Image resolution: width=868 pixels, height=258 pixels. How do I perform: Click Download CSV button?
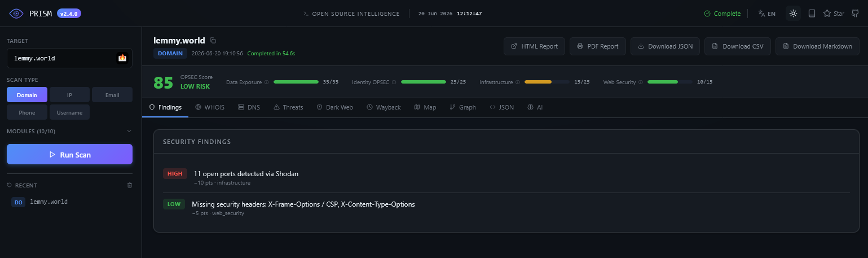[x=738, y=46]
